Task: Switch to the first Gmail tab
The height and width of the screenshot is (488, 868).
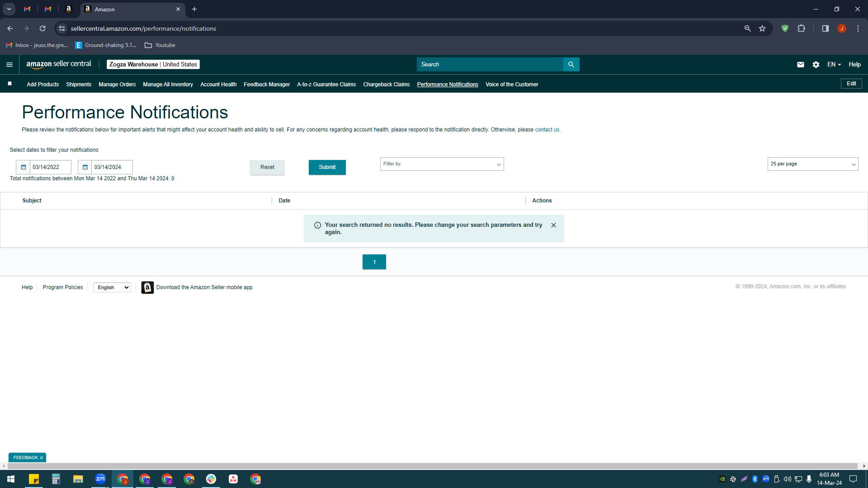Action: (27, 9)
